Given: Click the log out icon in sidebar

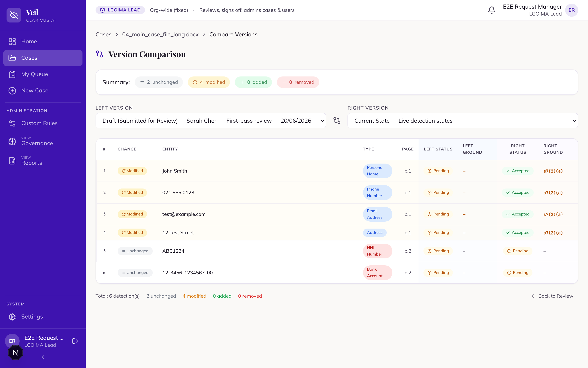Looking at the screenshot, I should tap(75, 341).
